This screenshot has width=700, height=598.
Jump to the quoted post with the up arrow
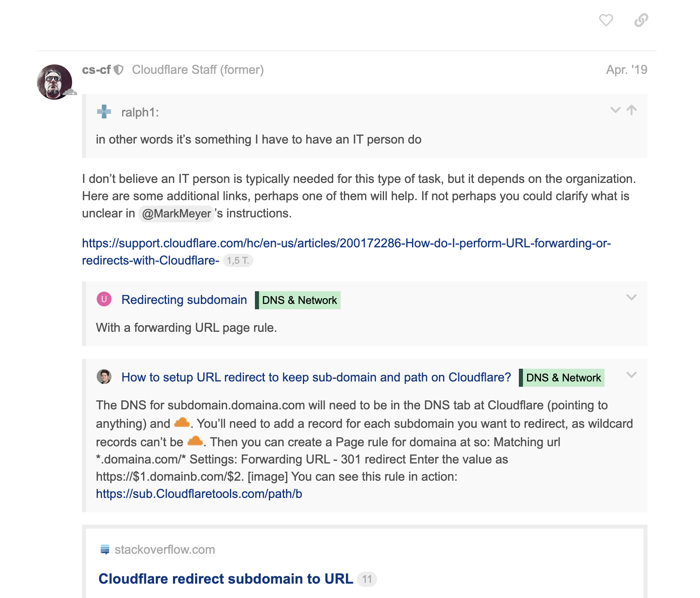(x=632, y=110)
